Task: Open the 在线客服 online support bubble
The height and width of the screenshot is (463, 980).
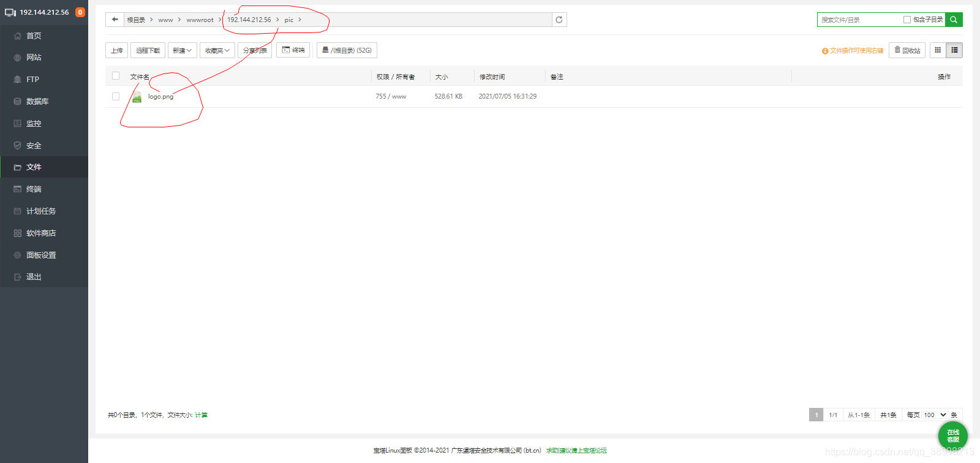Action: click(953, 435)
